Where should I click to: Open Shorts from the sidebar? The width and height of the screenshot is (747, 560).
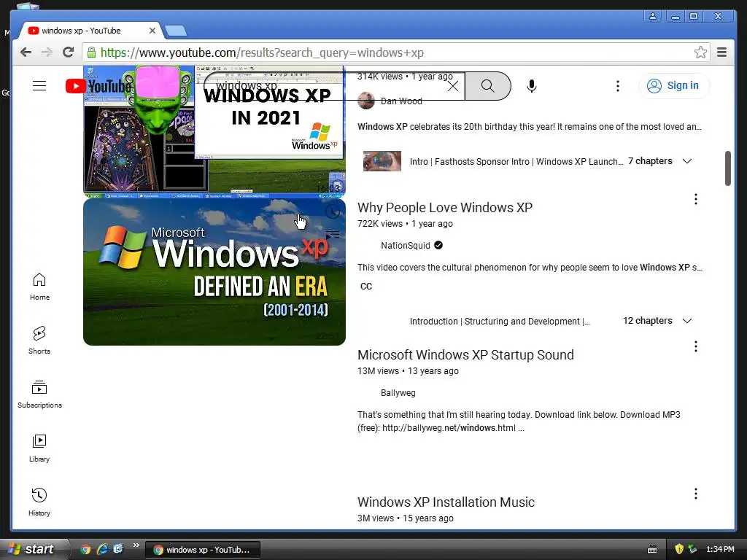pos(39,340)
